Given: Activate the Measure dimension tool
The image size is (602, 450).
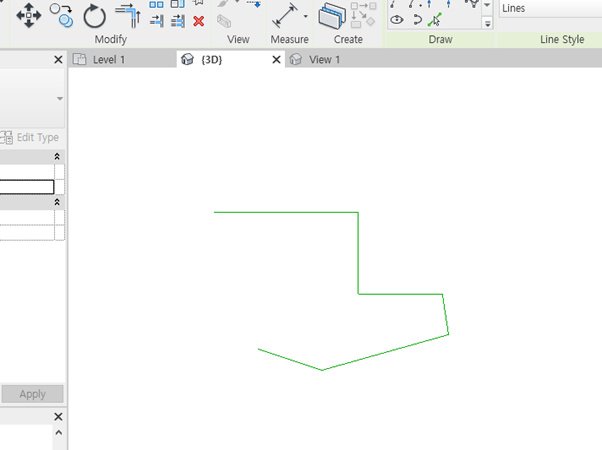Looking at the screenshot, I should pos(284,15).
